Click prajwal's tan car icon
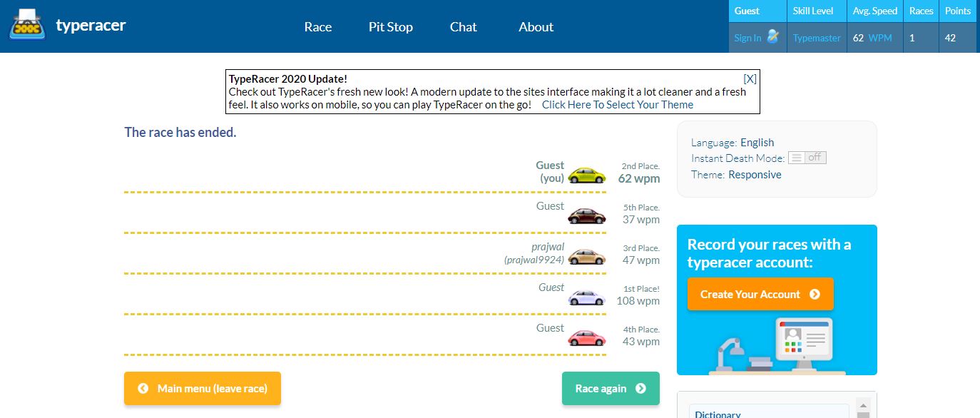Screen dimensions: 980x418 click(x=587, y=256)
